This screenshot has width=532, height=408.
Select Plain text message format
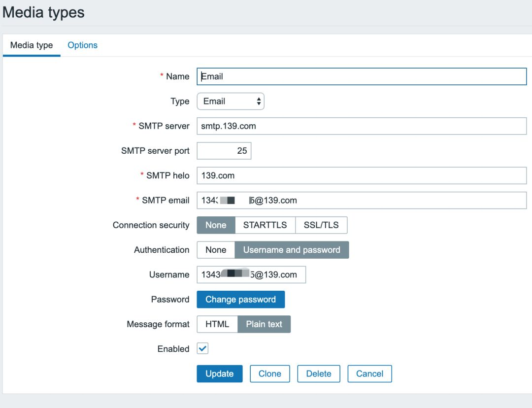click(x=264, y=324)
